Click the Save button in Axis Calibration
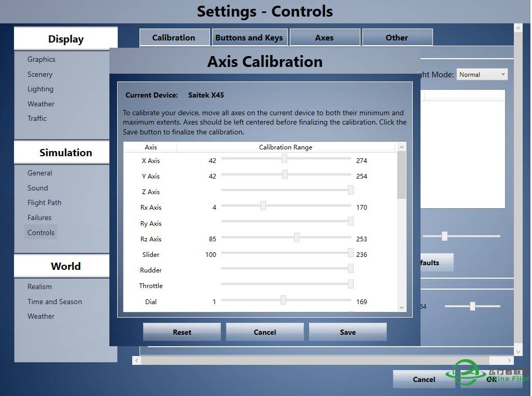This screenshot has width=532, height=396. (347, 332)
